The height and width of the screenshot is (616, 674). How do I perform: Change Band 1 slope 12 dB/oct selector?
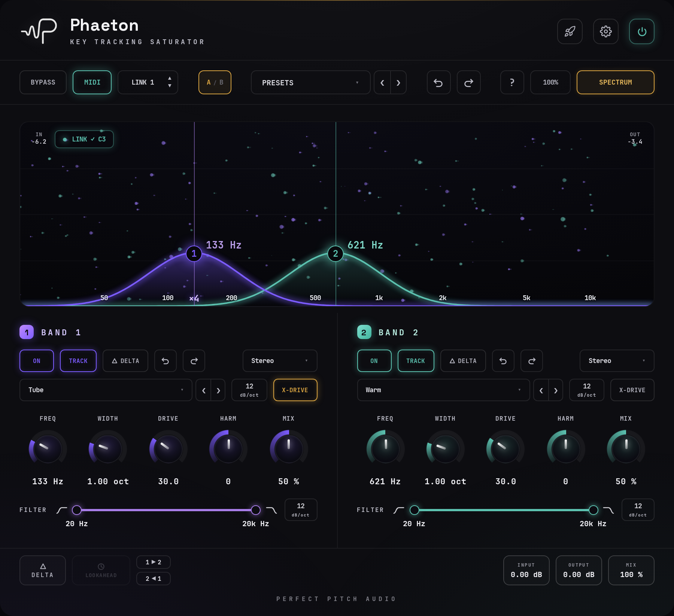click(x=249, y=390)
